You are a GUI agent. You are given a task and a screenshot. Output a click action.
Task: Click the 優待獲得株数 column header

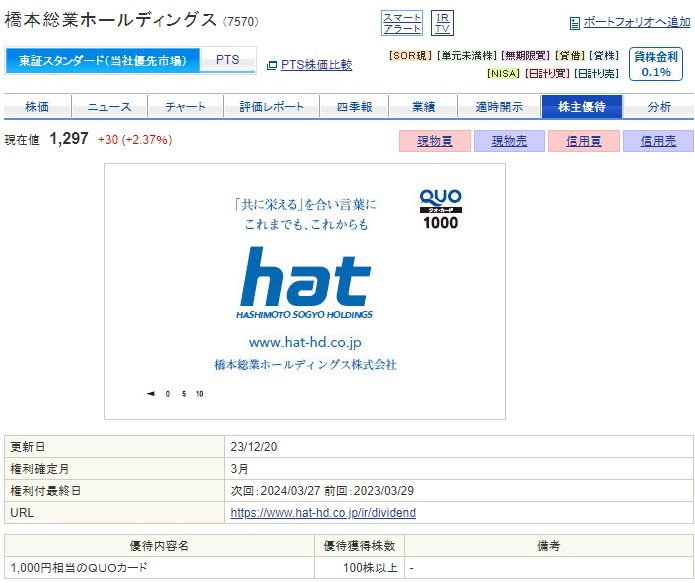tap(359, 546)
